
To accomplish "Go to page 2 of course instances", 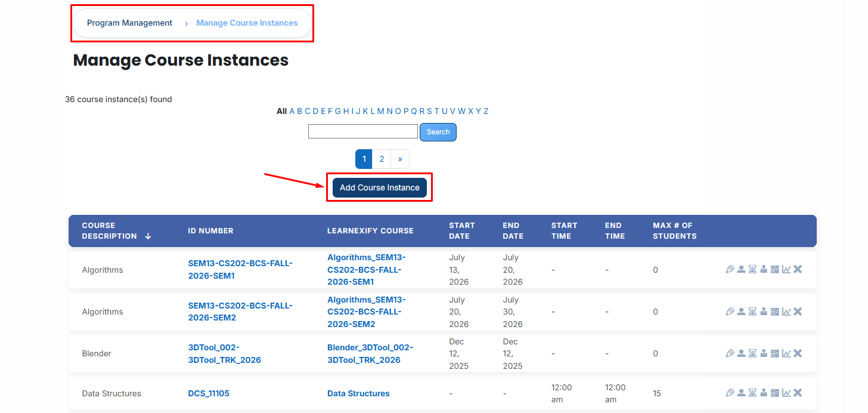I will (382, 159).
